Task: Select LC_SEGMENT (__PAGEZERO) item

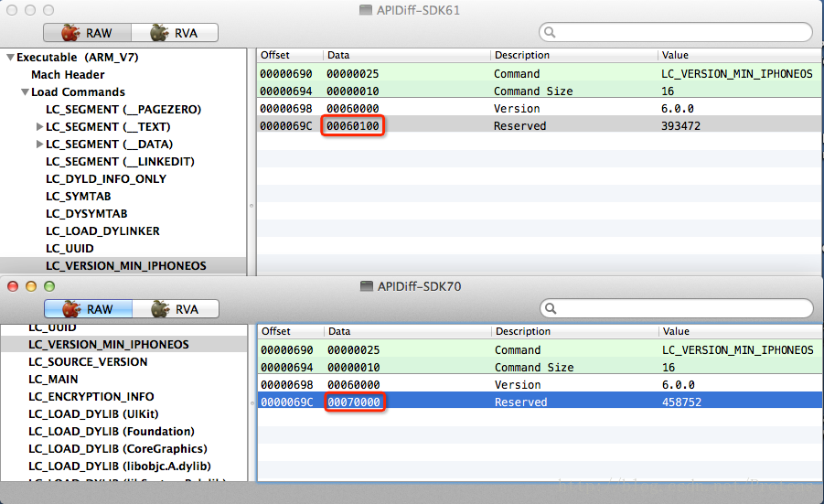Action: pos(123,110)
